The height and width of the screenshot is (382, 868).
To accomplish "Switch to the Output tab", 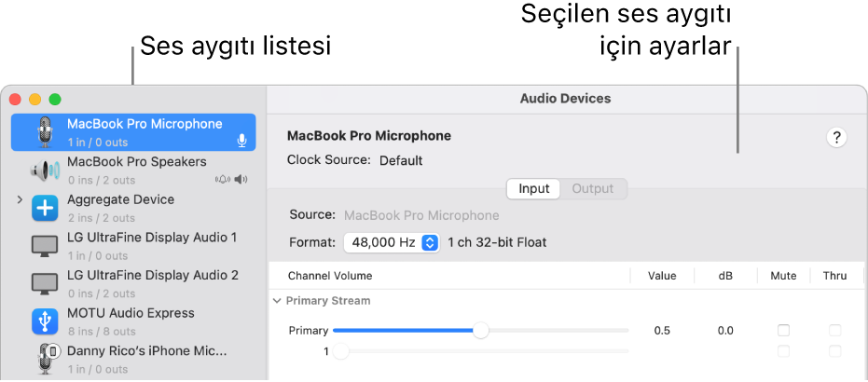I will point(593,189).
